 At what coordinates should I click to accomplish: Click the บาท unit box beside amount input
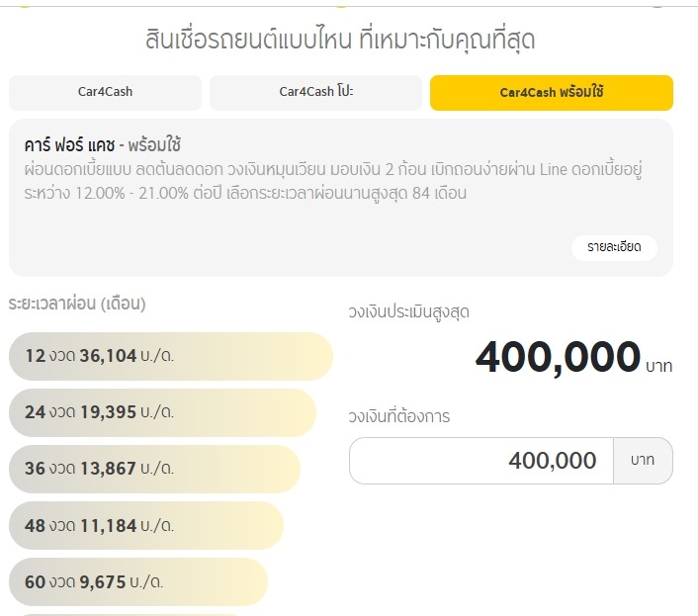(644, 461)
